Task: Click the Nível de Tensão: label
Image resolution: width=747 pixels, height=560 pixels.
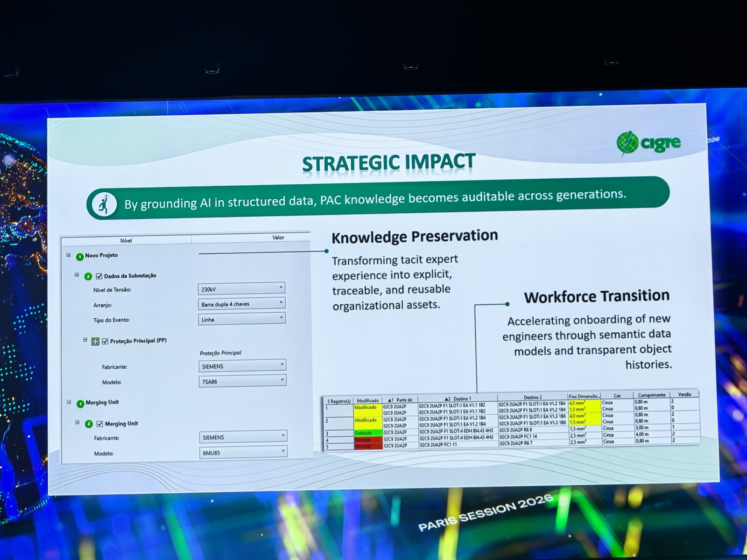Action: point(112,290)
